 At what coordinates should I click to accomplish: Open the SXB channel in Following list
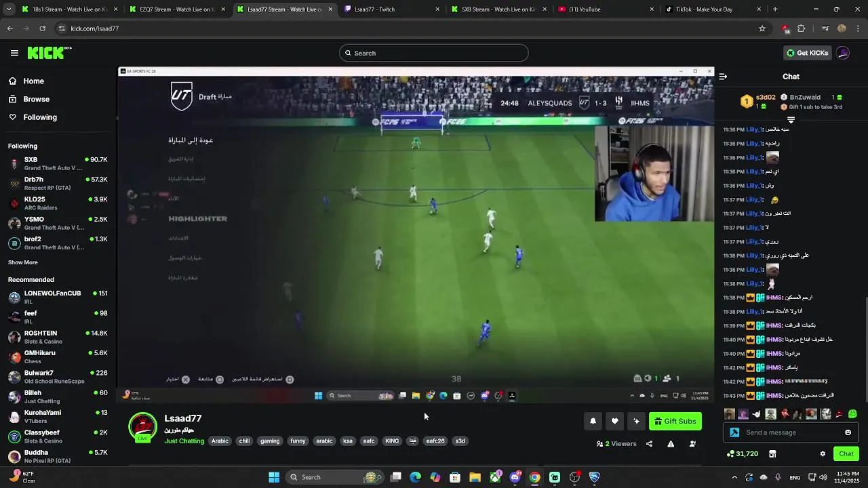58,163
